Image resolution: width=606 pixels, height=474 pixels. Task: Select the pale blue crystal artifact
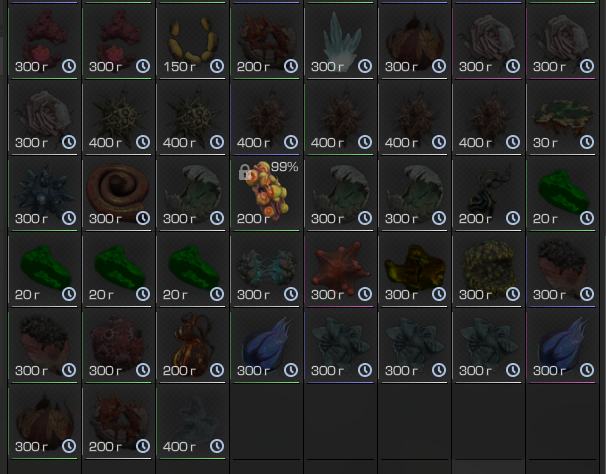(340, 40)
